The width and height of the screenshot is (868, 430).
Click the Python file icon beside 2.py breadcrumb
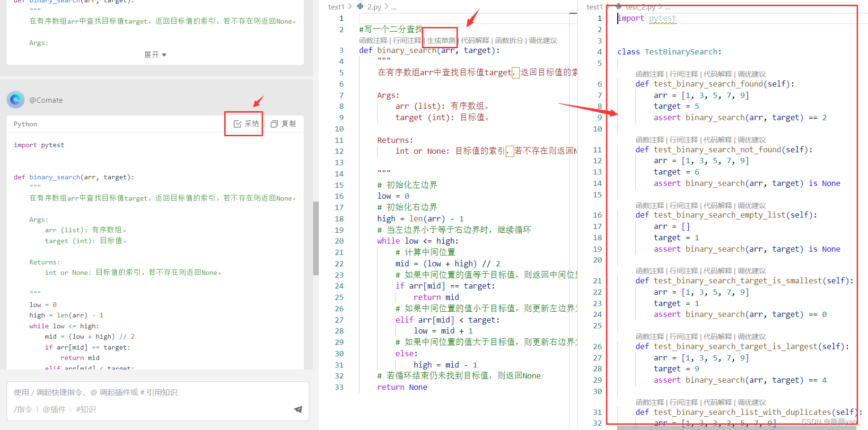[360, 7]
